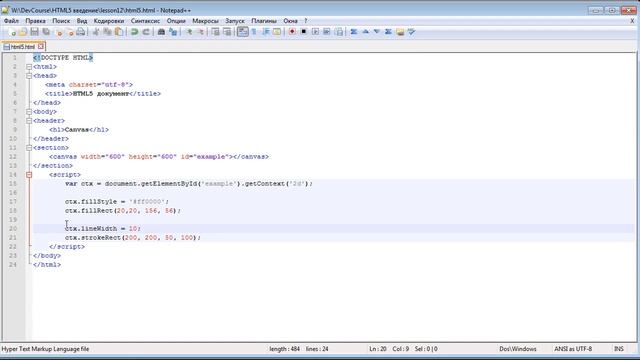Toggle Show All Characters icon
640x360 pixels.
coord(254,32)
